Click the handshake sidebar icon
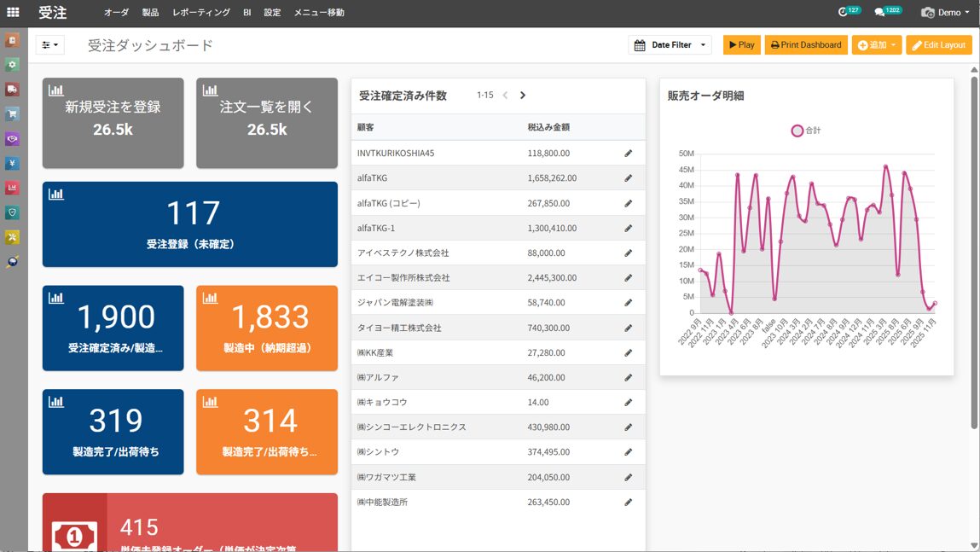Viewport: 980px width, 552px height. click(x=12, y=139)
